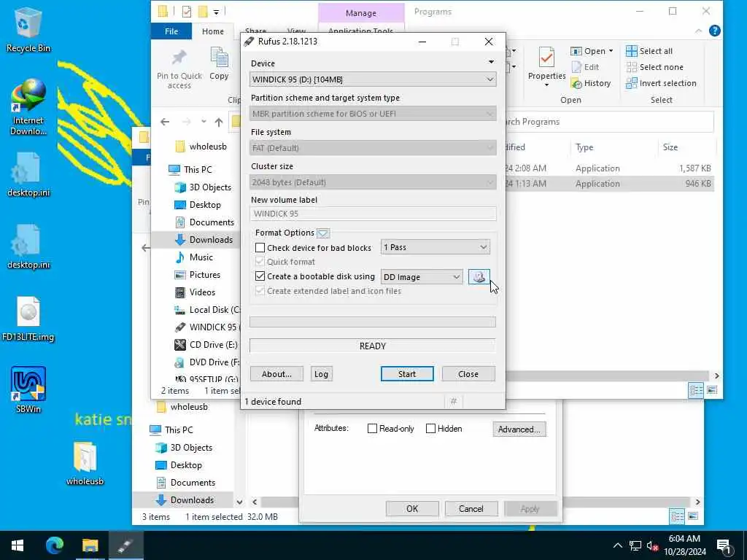Screen dimensions: 747x560
Task: Click OK in the properties dialog
Action: 412,508
